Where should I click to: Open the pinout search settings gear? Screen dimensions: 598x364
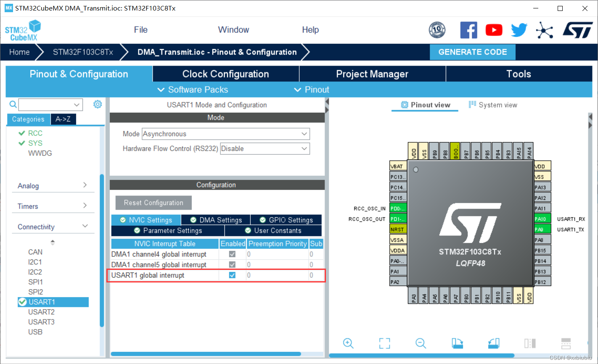coord(98,104)
